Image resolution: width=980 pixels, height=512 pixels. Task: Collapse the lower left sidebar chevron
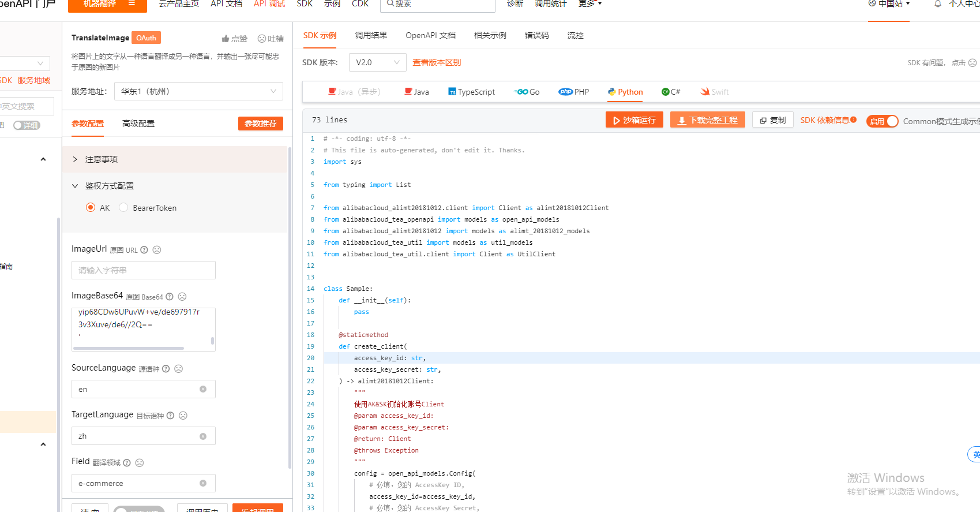(43, 444)
